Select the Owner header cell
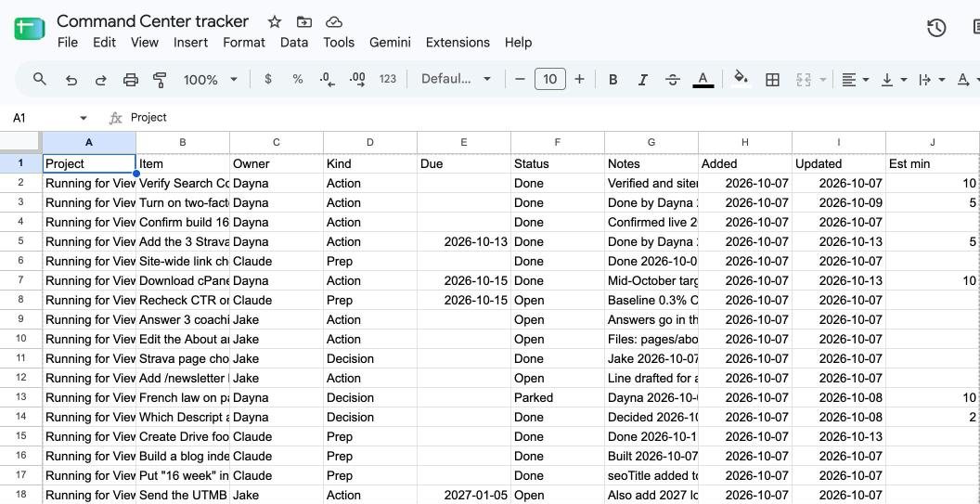Image resolution: width=980 pixels, height=504 pixels. [277, 164]
